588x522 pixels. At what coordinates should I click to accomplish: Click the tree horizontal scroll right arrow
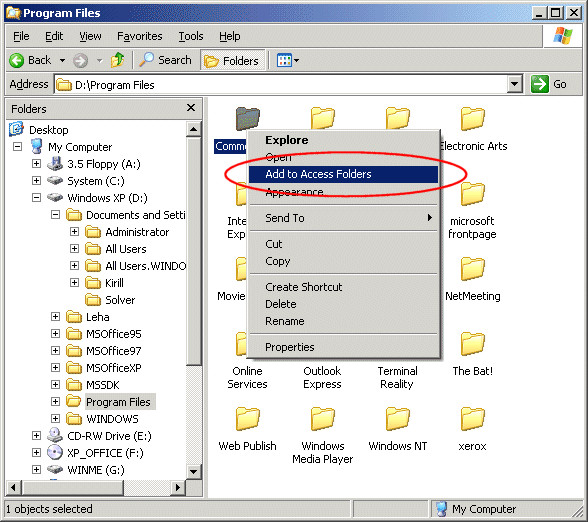point(178,488)
